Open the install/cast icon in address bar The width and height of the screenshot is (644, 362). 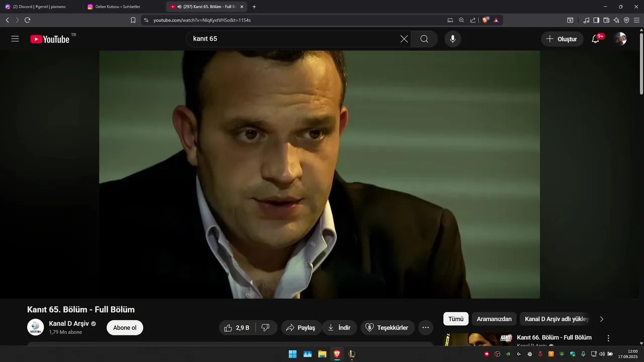(x=450, y=20)
